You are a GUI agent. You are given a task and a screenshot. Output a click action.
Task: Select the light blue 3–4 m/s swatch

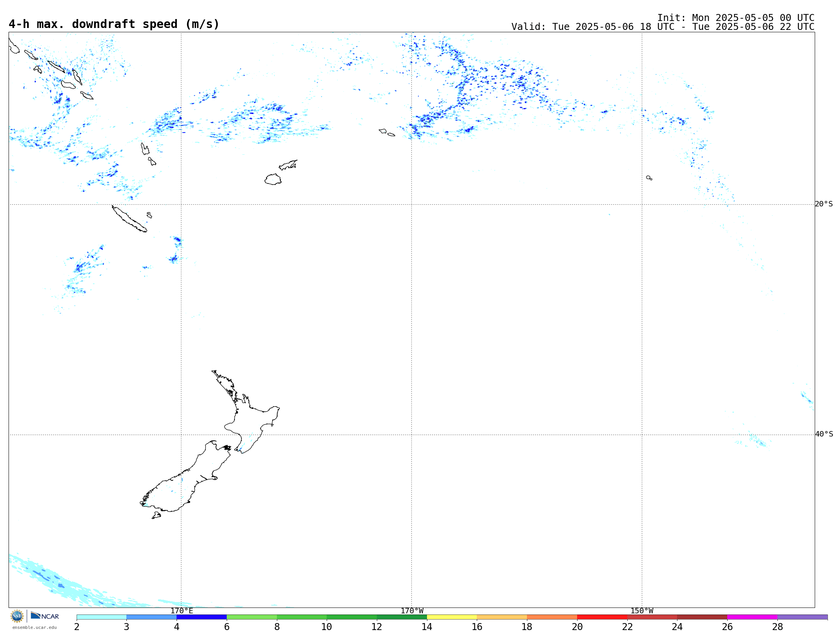click(x=151, y=617)
